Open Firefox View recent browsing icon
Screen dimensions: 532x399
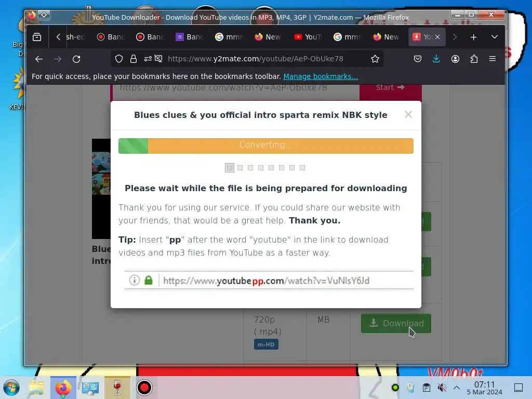37,37
